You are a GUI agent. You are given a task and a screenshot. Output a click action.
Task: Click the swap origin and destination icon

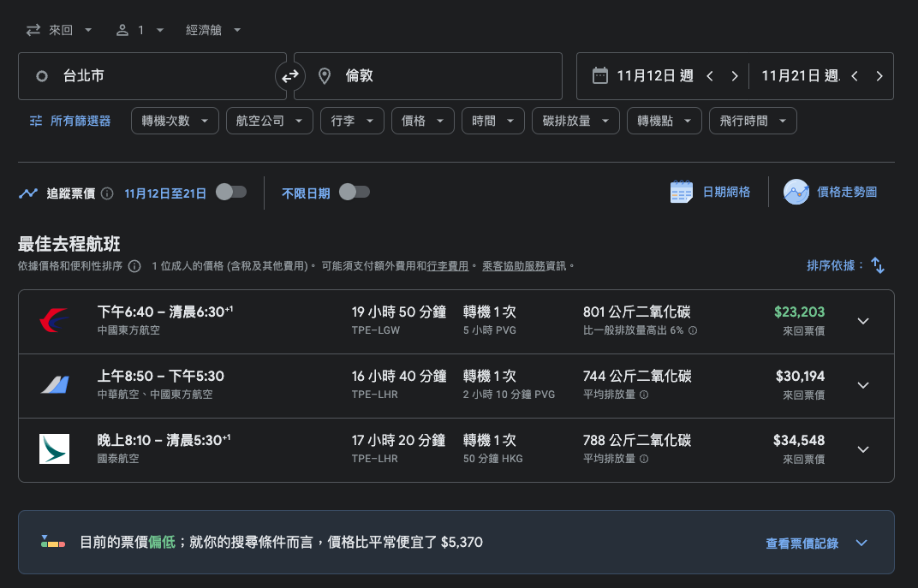[x=290, y=76]
